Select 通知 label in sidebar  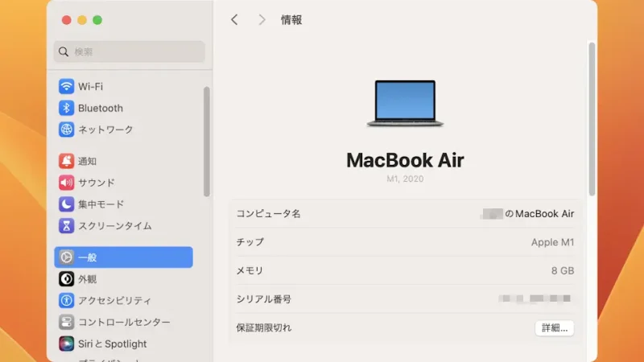[87, 162]
